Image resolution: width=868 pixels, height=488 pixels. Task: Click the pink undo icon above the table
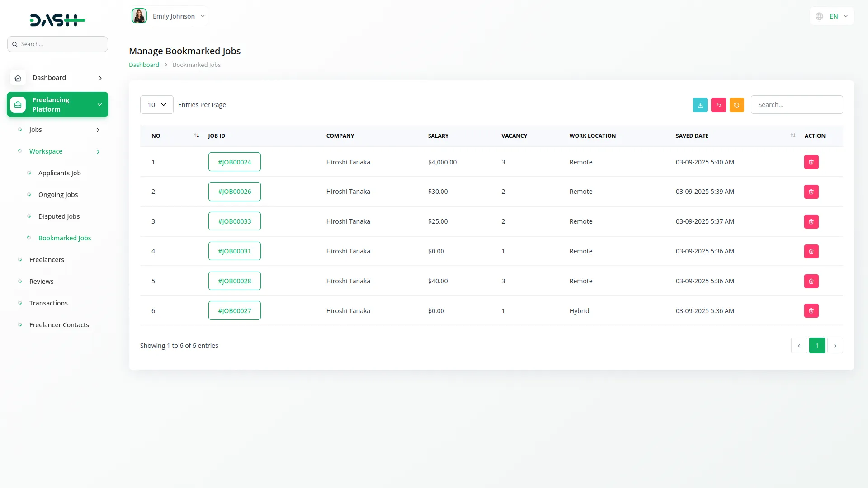(718, 104)
